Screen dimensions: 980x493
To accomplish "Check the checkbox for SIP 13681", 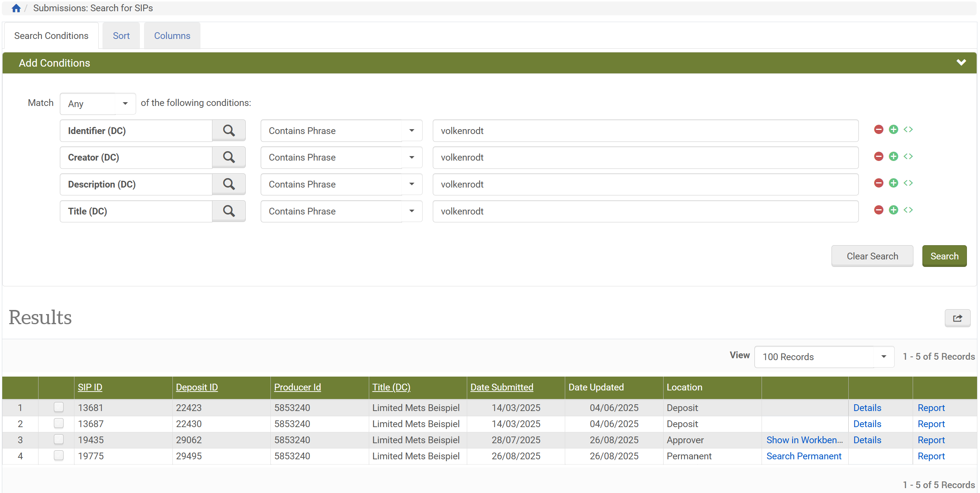I will 58,407.
